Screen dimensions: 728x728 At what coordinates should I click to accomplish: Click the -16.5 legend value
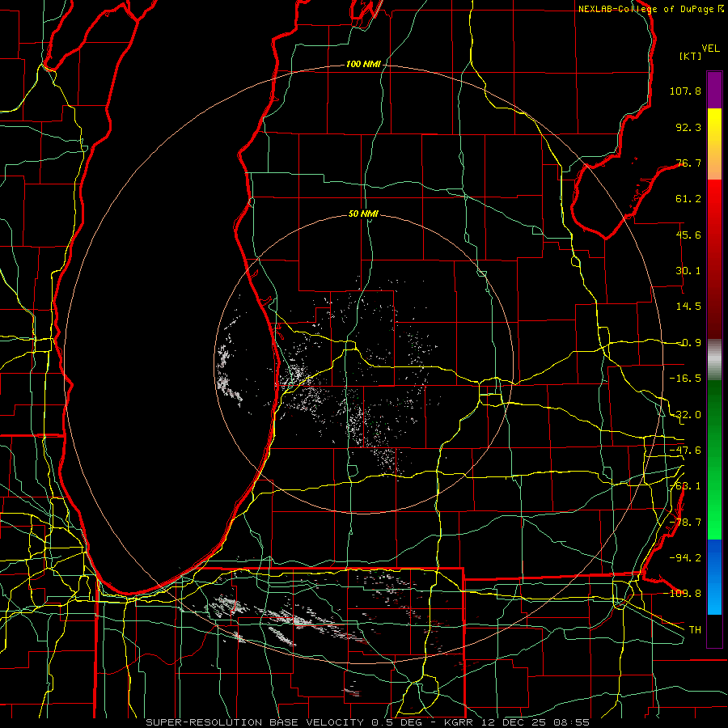pyautogui.click(x=685, y=379)
